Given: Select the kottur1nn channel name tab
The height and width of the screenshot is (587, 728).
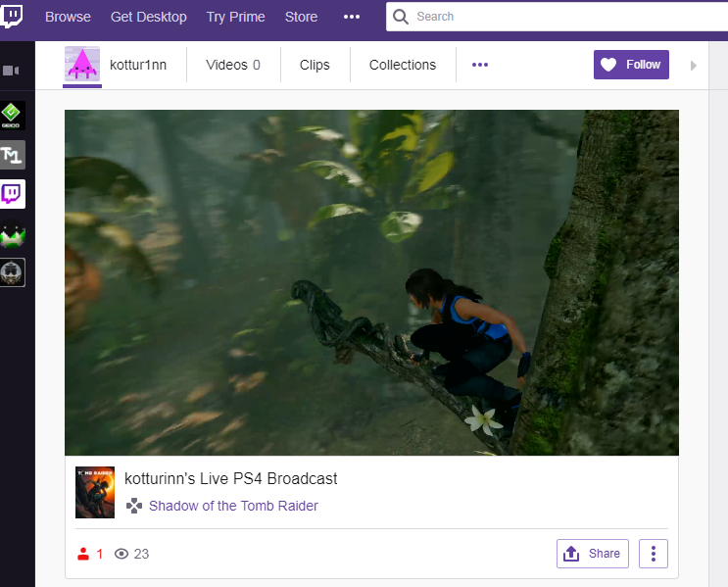Looking at the screenshot, I should (138, 65).
